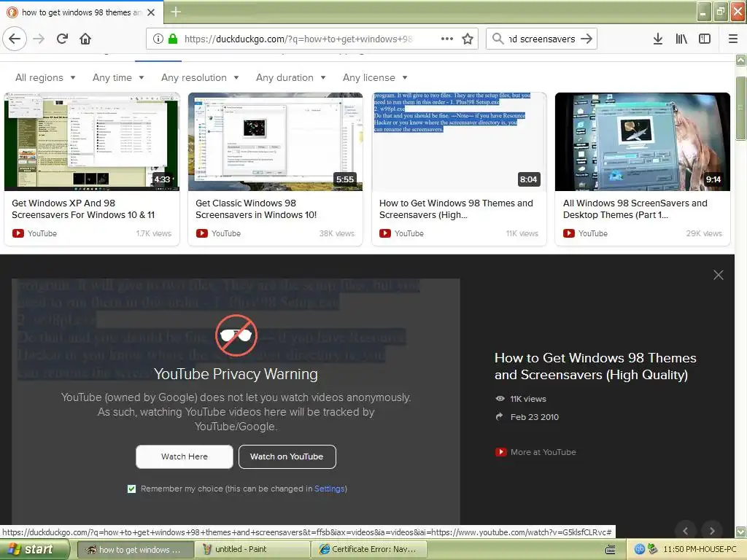Bookmark this page with the star
Image resolution: width=747 pixels, height=560 pixels.
468,39
